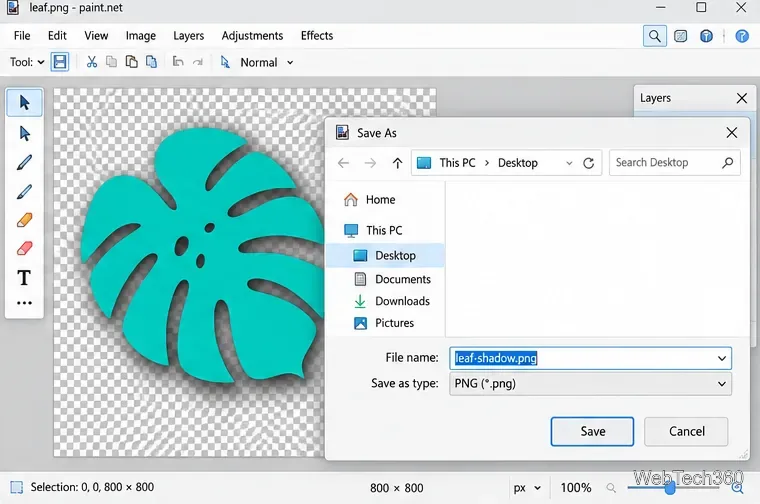Select the orange highlighter tool
This screenshot has width=760, height=504.
24,220
